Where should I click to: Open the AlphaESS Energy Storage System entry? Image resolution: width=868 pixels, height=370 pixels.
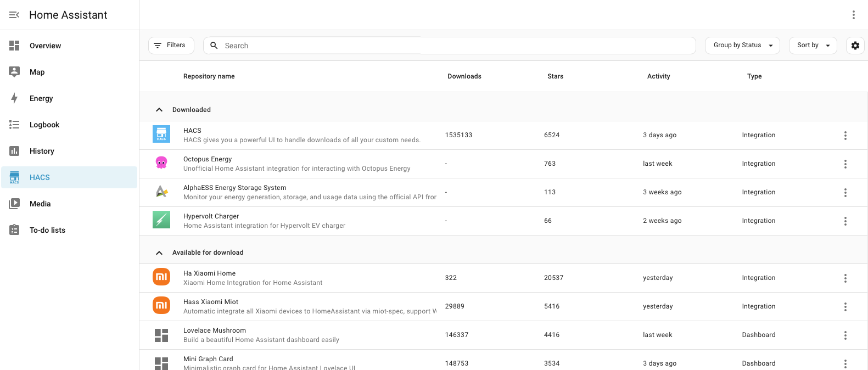(503, 193)
